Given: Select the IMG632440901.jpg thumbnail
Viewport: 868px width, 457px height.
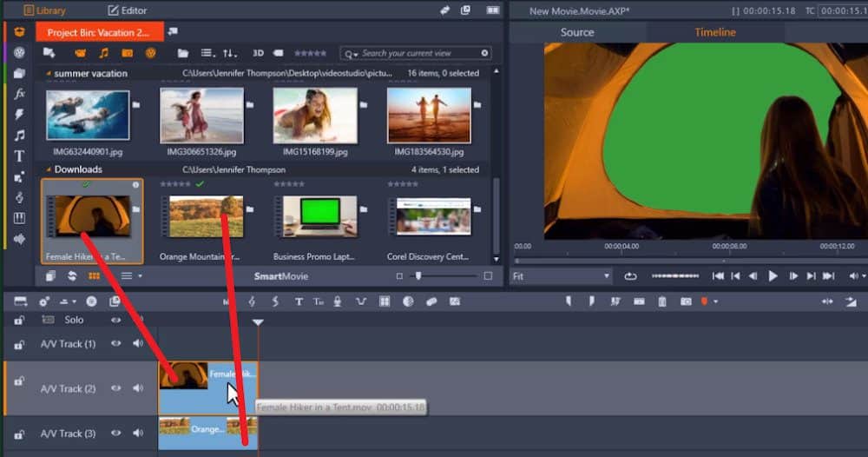Looking at the screenshot, I should pyautogui.click(x=88, y=116).
